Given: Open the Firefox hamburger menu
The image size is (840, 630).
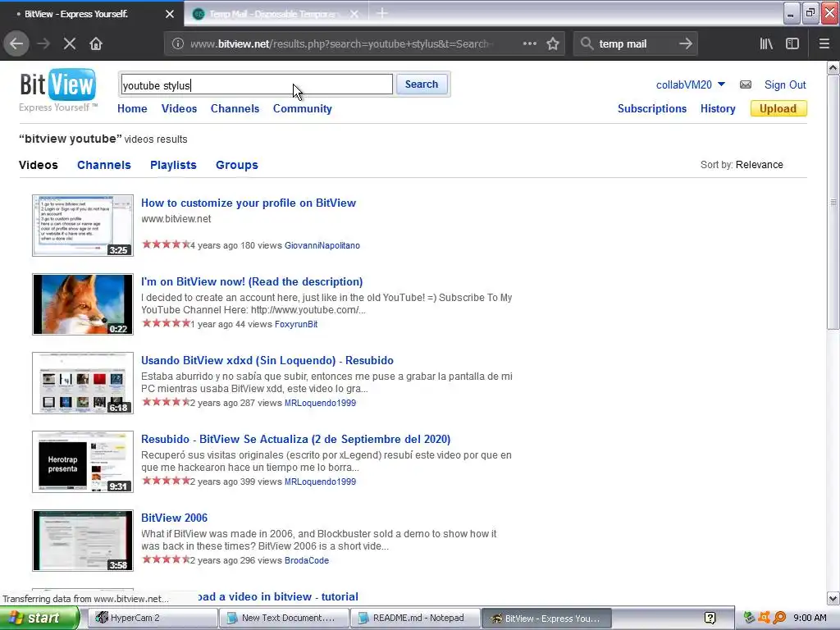Looking at the screenshot, I should [x=824, y=44].
